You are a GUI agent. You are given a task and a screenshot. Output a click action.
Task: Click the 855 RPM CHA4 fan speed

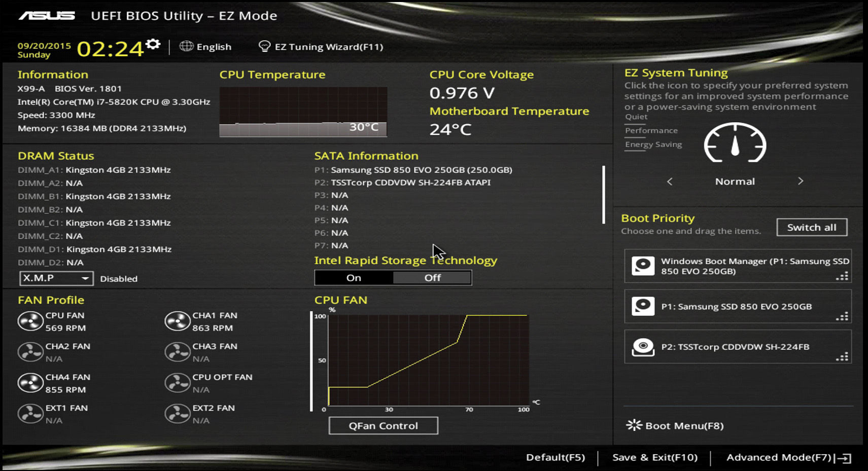[x=65, y=390]
